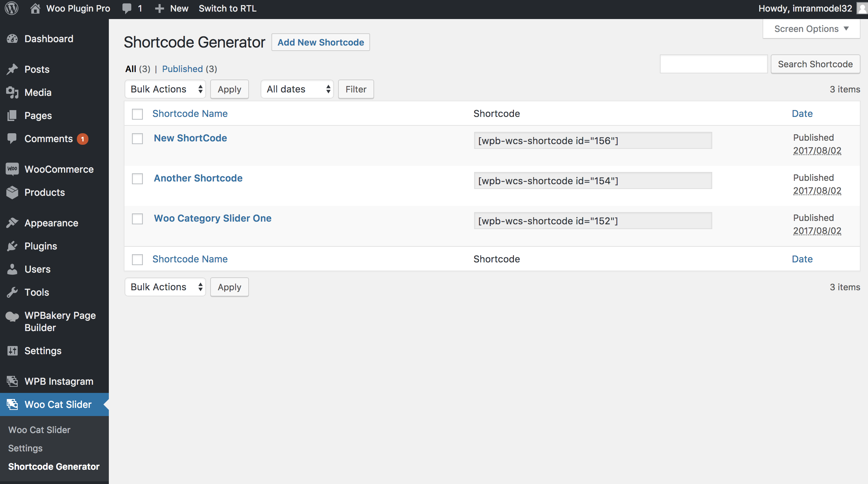
Task: Click the bottom Apply button
Action: (230, 287)
